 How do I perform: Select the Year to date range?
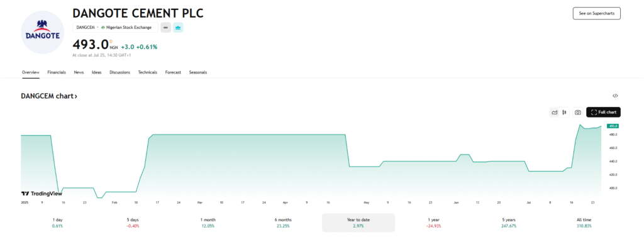(x=358, y=223)
